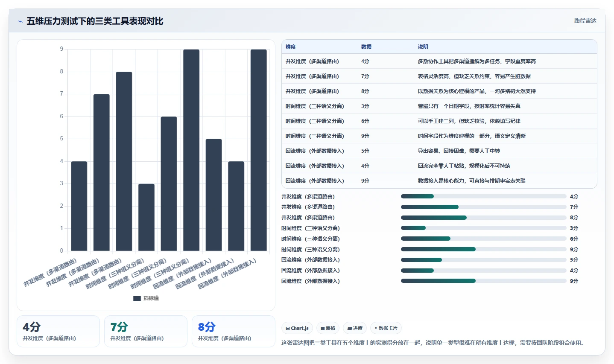The width and height of the screenshot is (614, 364).
Task: Select the row 可以手工建三列，但缺乏校验
Action: 439,121
